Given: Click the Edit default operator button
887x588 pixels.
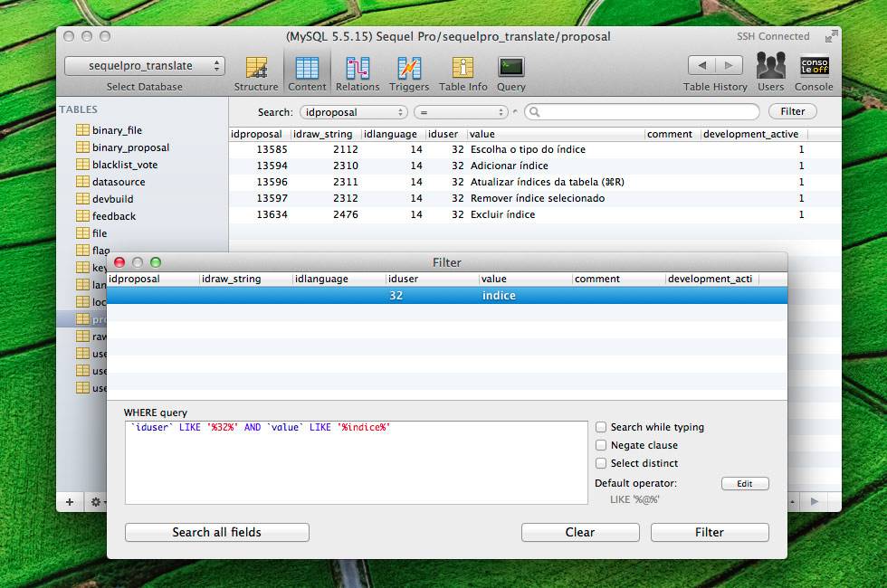Looking at the screenshot, I should 744,484.
